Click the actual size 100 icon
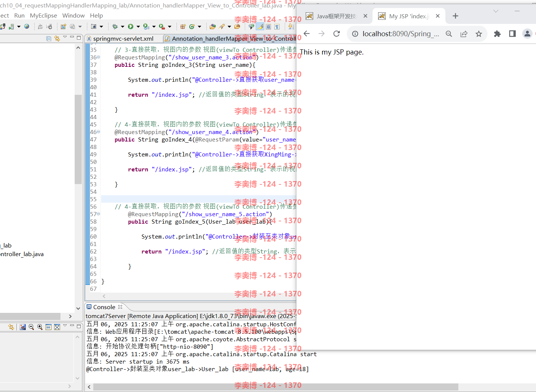 pyautogui.click(x=49, y=327)
